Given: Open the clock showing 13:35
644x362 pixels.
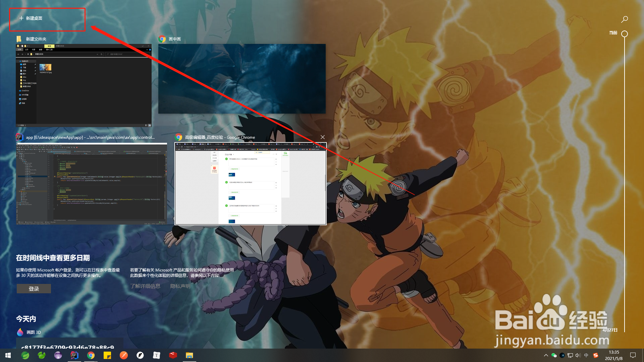Looking at the screenshot, I should pos(614,355).
